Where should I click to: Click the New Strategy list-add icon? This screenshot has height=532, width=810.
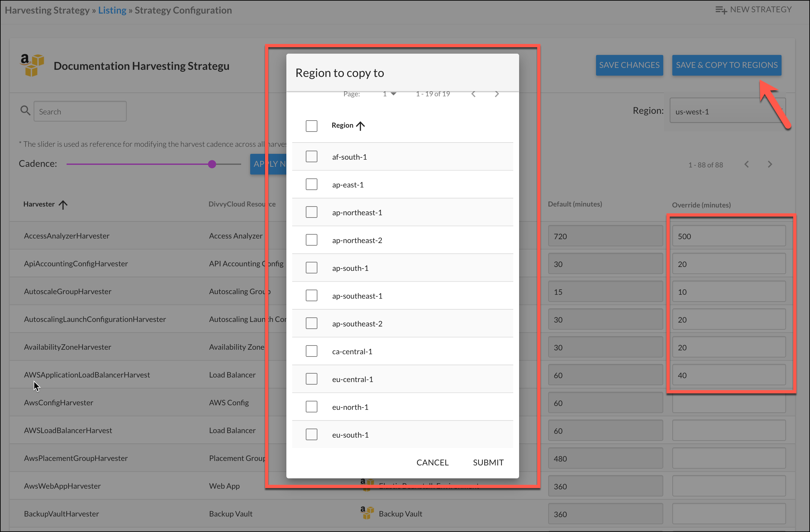[720, 10]
